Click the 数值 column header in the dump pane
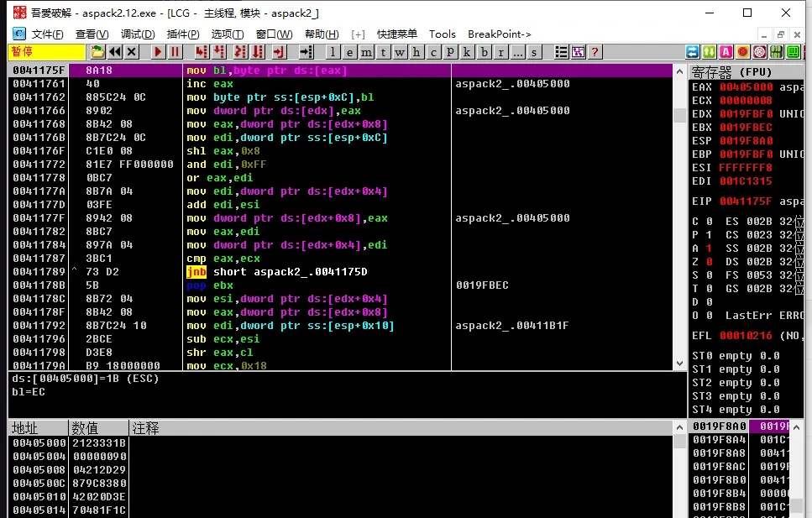812x518 pixels. click(x=98, y=428)
